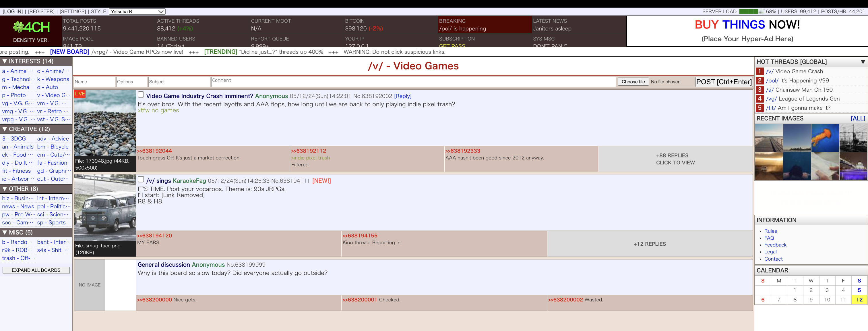Click the 4CH clover logo
The image size is (868, 331).
coord(31,27)
